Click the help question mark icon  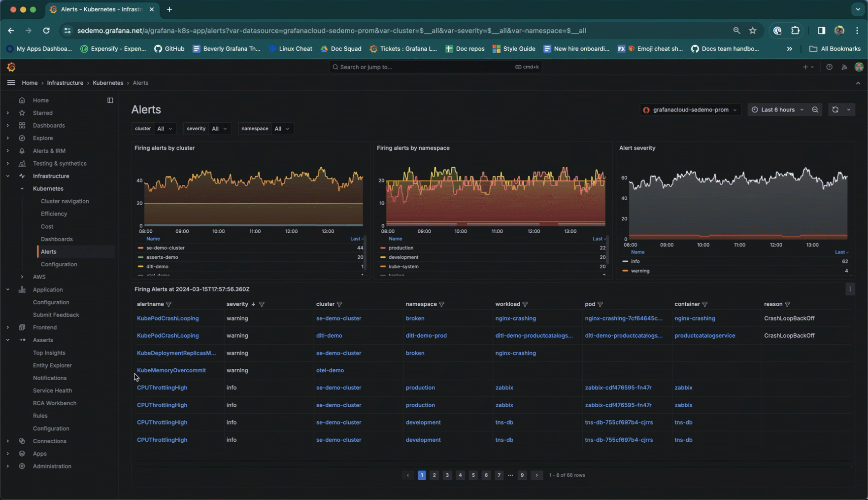coord(829,67)
